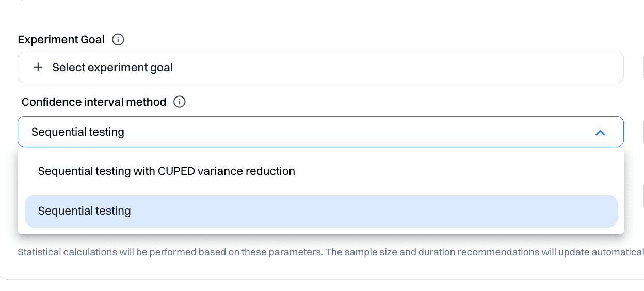Click "Select experiment goal" text

coord(112,68)
